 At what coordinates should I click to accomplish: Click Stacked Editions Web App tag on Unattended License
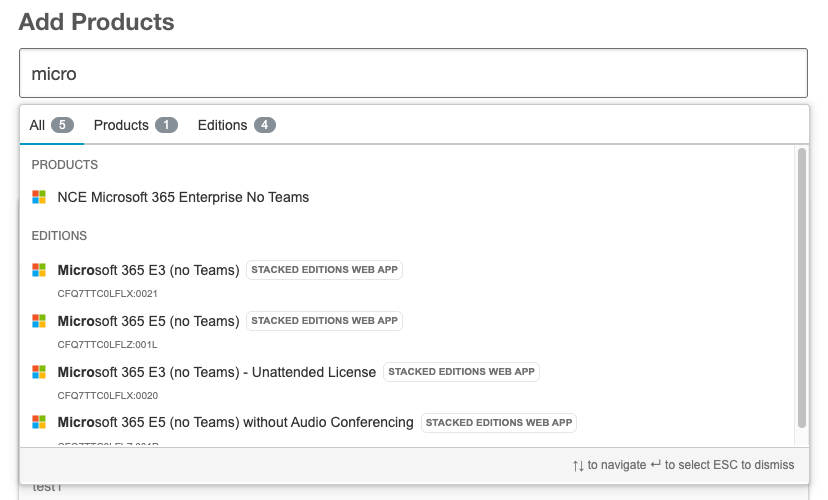pos(461,372)
